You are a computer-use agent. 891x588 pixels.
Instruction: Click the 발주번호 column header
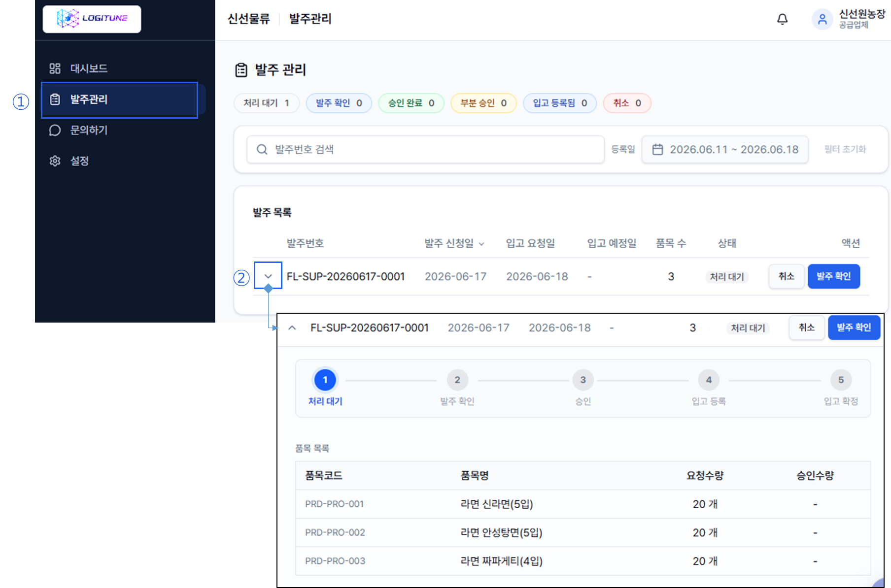coord(305,243)
